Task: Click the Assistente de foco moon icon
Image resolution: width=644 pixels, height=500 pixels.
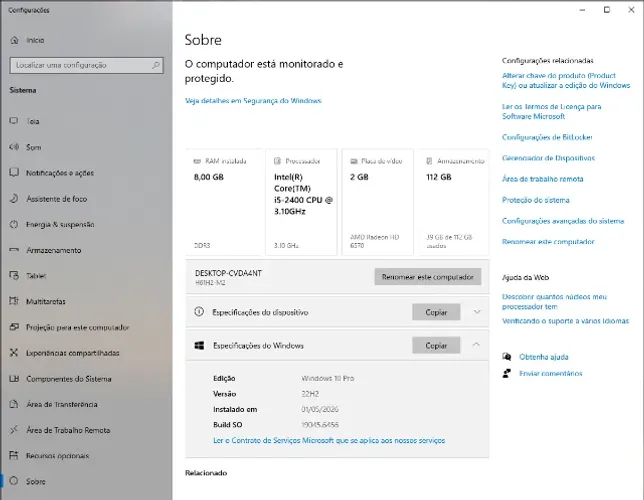Action: click(x=14, y=198)
